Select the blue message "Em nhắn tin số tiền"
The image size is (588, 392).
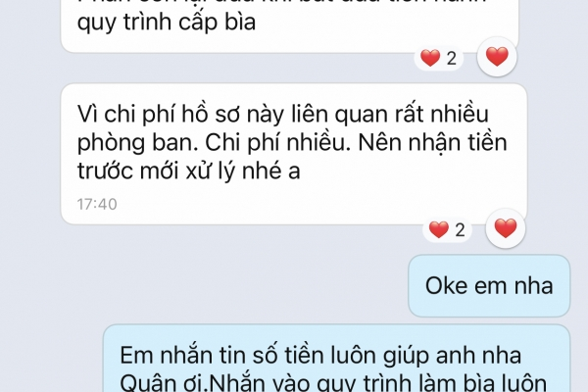click(336, 359)
